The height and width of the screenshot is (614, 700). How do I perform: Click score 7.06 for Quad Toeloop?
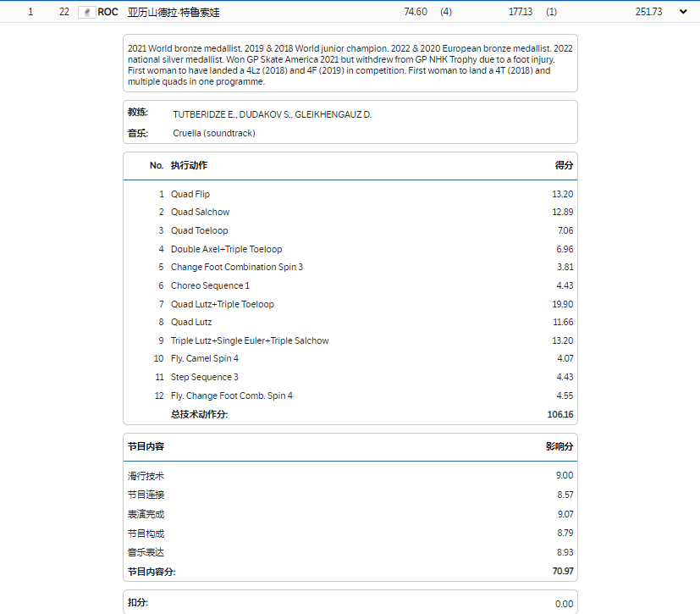(x=565, y=230)
